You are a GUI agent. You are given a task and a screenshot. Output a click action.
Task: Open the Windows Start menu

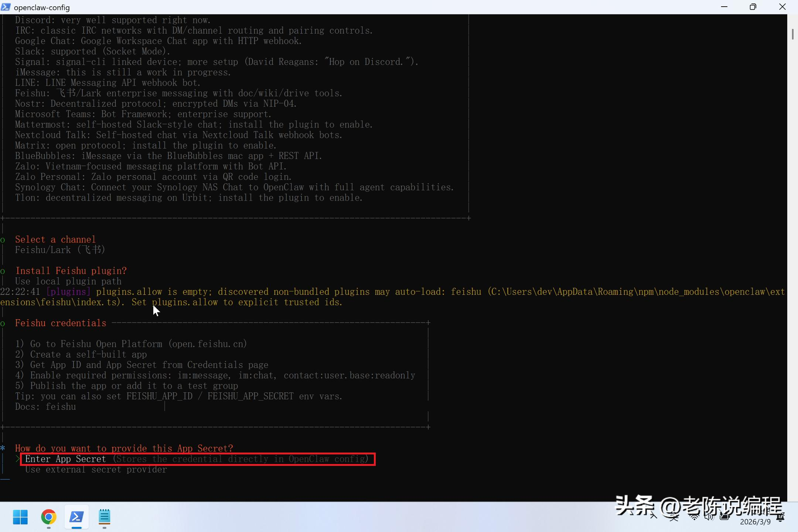pyautogui.click(x=20, y=517)
